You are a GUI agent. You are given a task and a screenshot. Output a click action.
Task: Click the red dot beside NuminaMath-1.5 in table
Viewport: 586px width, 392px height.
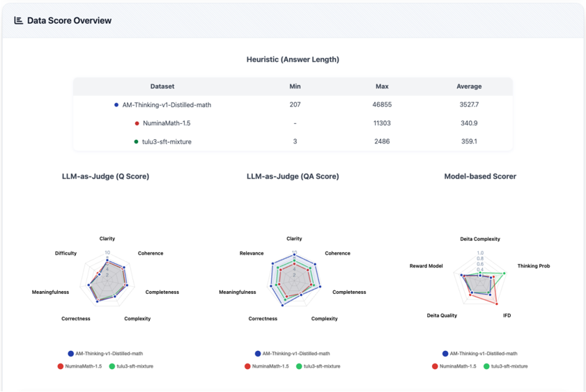point(137,123)
